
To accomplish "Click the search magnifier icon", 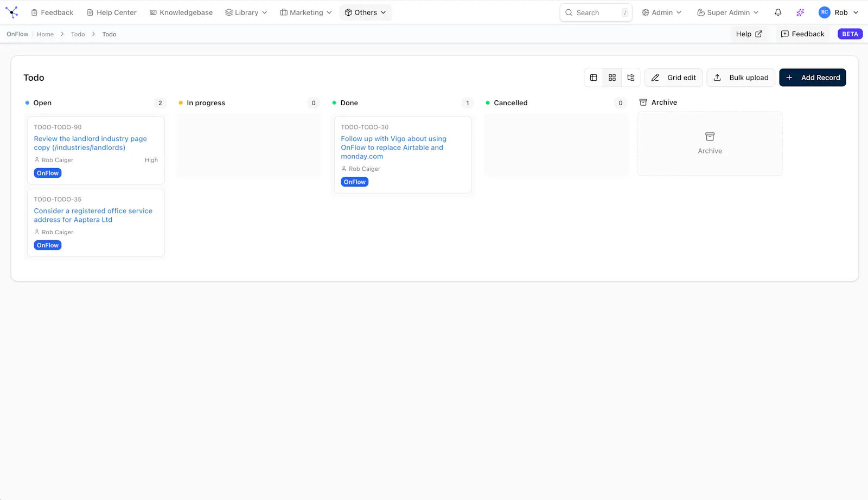I will (x=569, y=12).
